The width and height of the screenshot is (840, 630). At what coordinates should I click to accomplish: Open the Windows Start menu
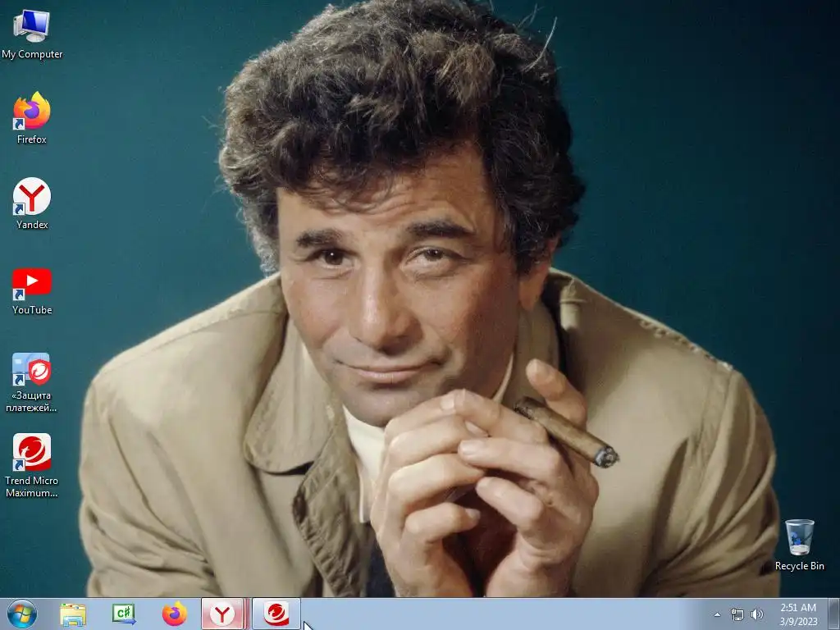22,614
